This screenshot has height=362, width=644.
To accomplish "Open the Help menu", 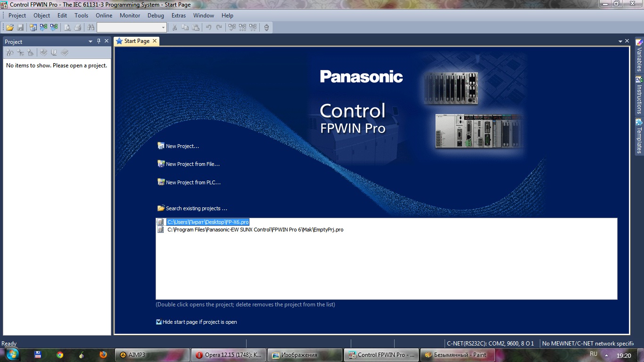I will pos(227,15).
